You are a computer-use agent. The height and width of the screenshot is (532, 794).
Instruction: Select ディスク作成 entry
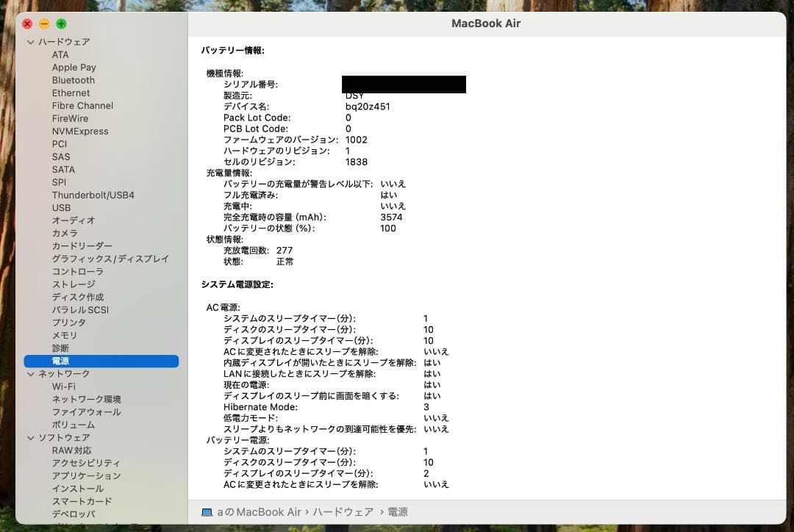pos(77,297)
